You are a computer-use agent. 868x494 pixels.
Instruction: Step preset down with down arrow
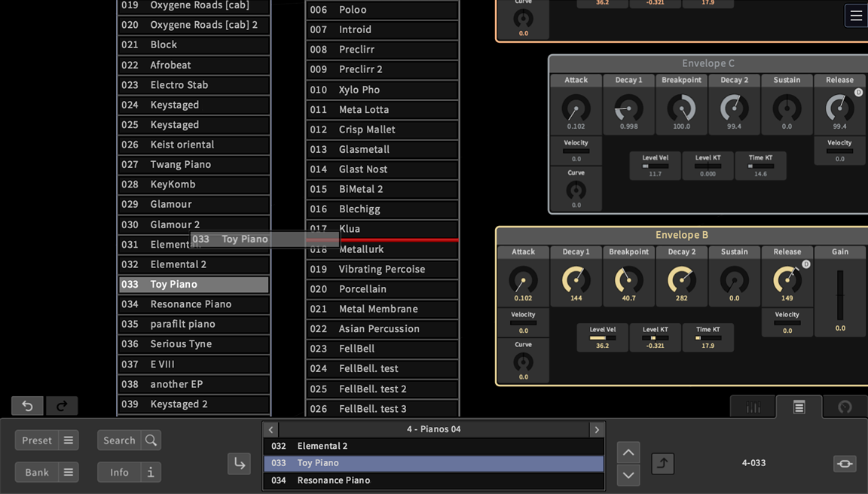point(628,475)
